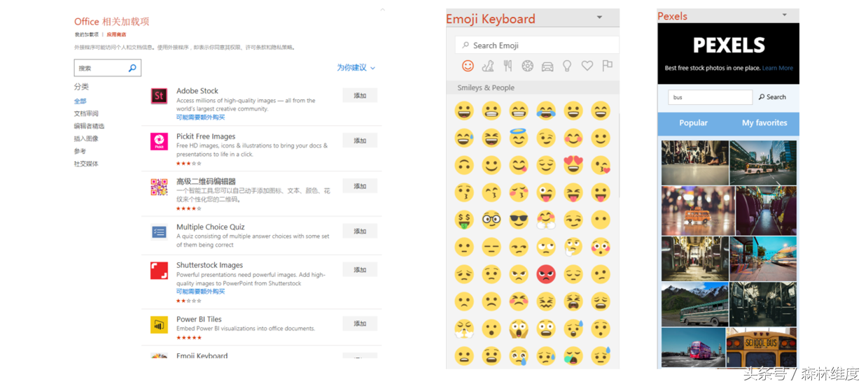Insert the tears of joy emoji
This screenshot has height=386, width=868.
546,110
